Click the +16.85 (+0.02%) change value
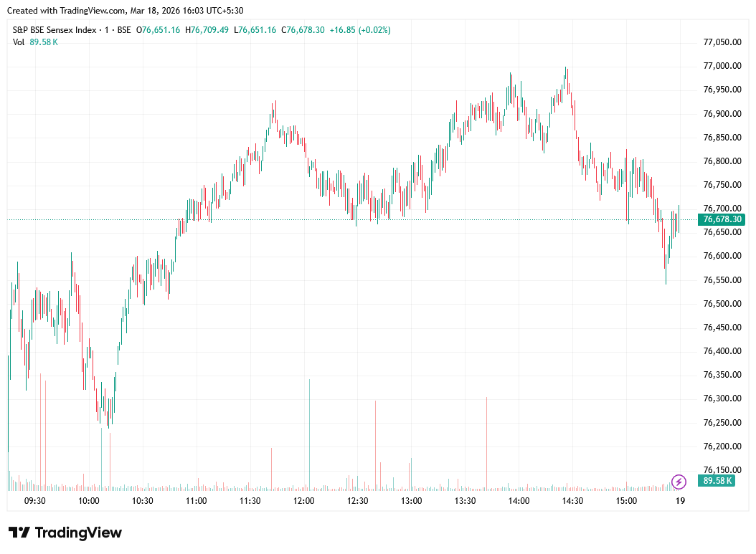The height and width of the screenshot is (554, 756). point(360,30)
